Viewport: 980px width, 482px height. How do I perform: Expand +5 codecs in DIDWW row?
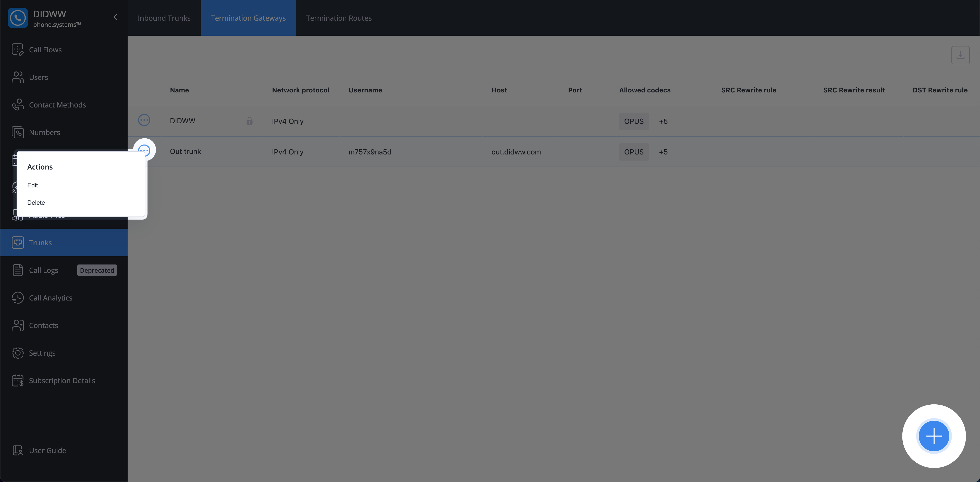(663, 121)
